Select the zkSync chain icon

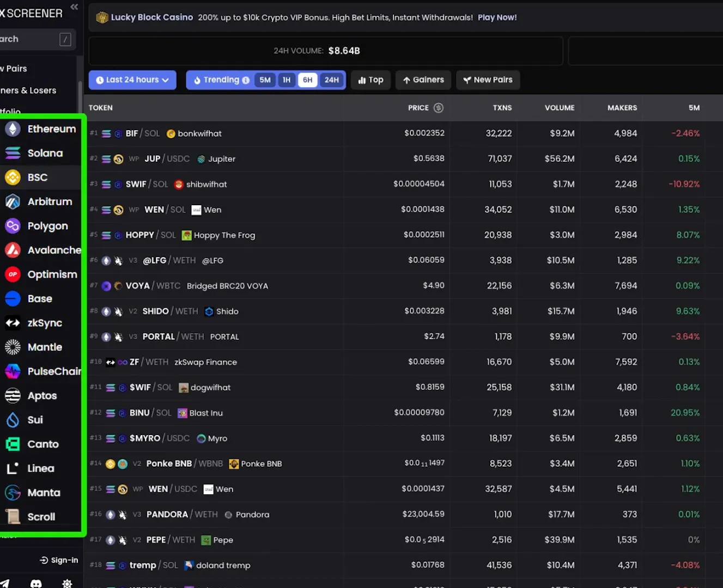13,323
